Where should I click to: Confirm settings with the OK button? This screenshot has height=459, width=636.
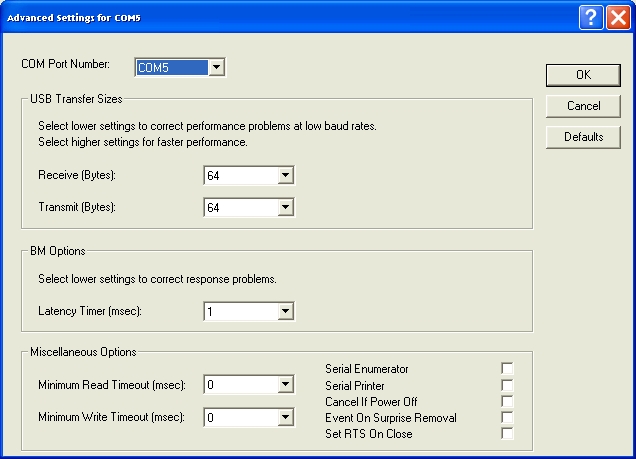click(583, 75)
